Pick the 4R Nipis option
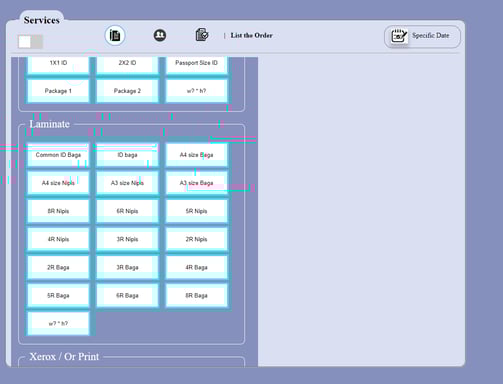 click(58, 239)
